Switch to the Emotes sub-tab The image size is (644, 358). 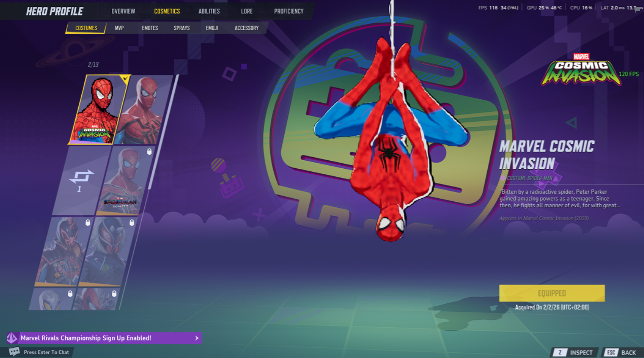(x=150, y=28)
